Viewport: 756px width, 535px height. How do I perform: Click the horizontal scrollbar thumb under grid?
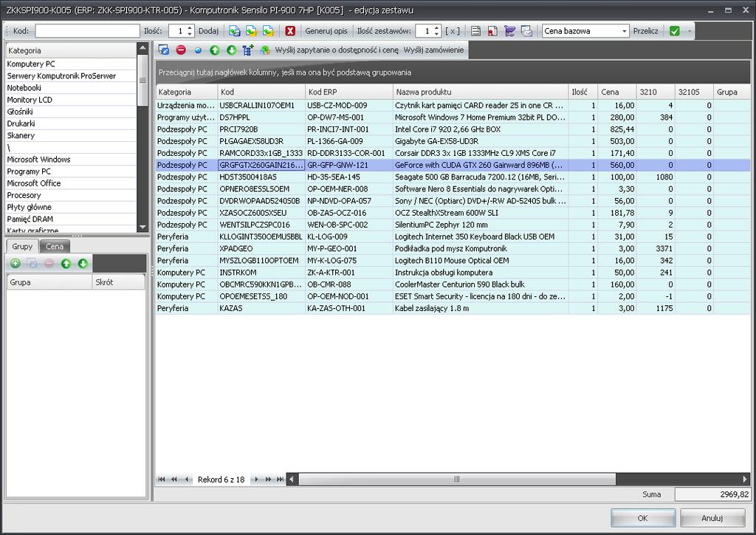coord(456,479)
